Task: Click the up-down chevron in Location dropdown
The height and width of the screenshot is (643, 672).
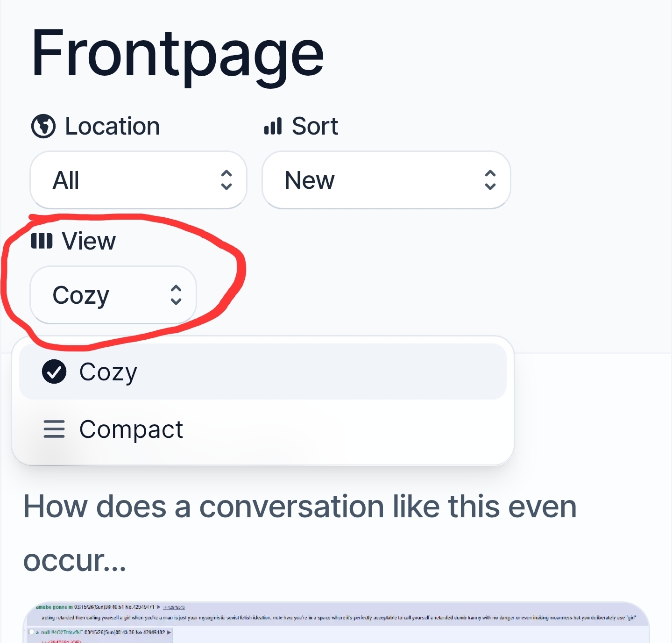Action: click(x=226, y=180)
